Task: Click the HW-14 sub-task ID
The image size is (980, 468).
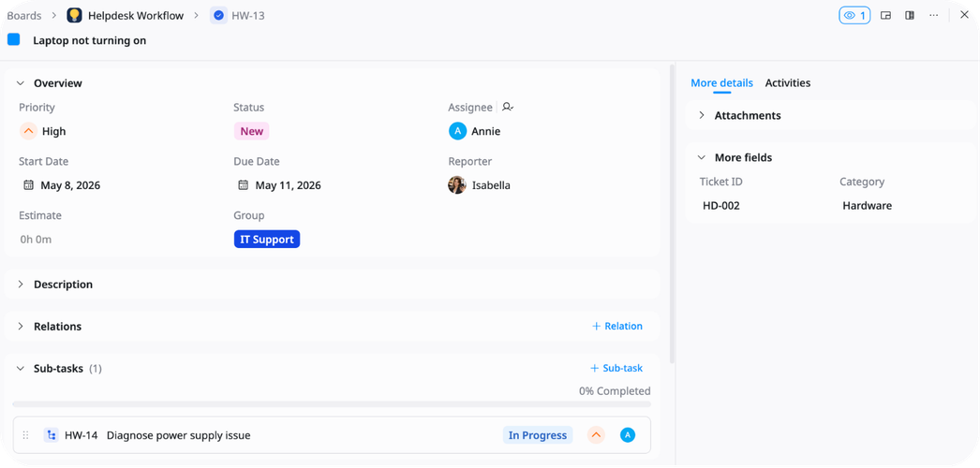Action: [x=82, y=435]
